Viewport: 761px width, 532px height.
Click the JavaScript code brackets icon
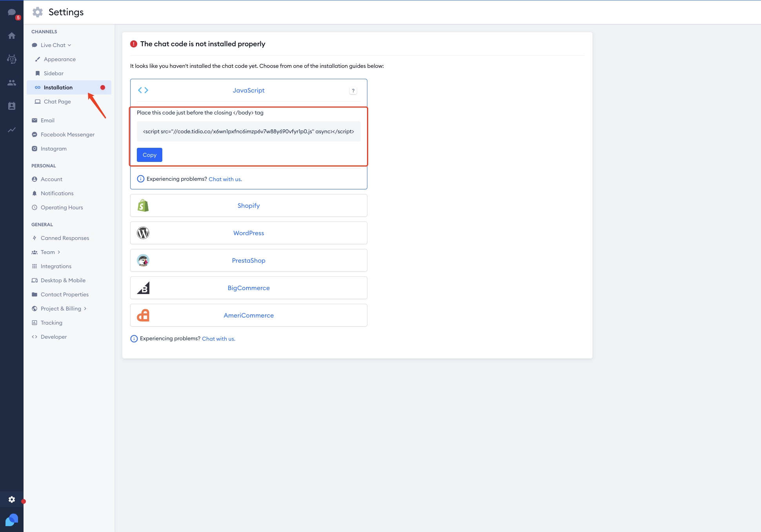[x=143, y=90]
